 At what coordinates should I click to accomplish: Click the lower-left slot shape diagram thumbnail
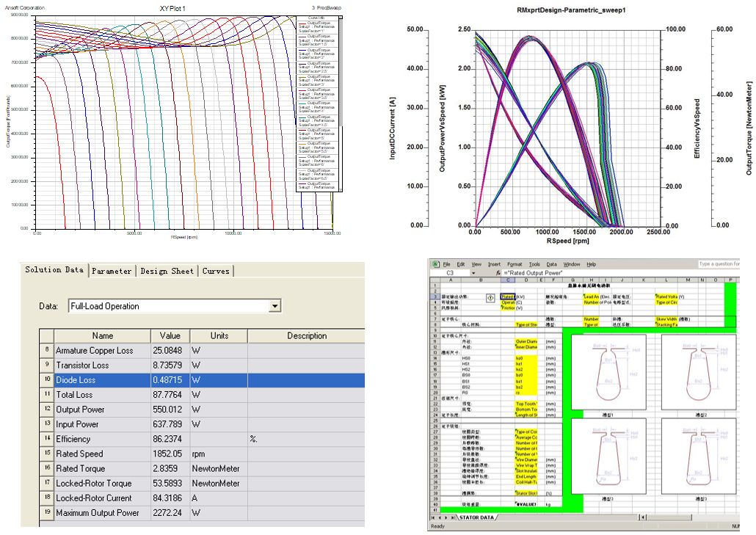pos(608,456)
